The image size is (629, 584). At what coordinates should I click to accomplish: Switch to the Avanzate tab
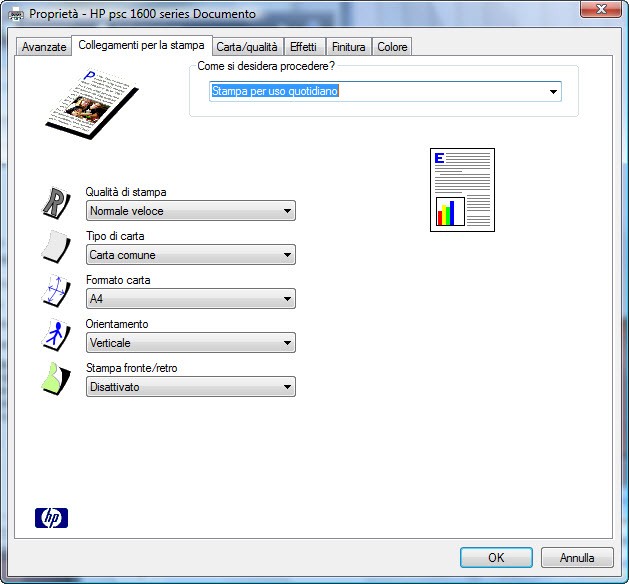(x=44, y=47)
